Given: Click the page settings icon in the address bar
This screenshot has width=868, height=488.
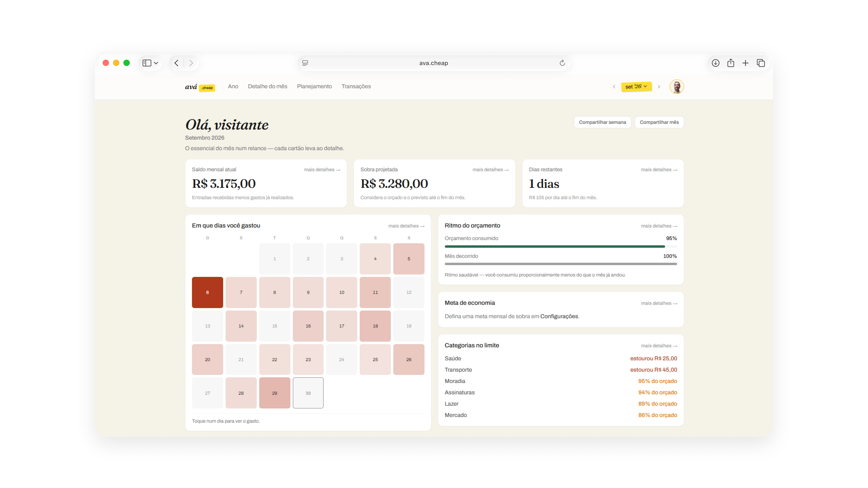Looking at the screenshot, I should [x=305, y=63].
